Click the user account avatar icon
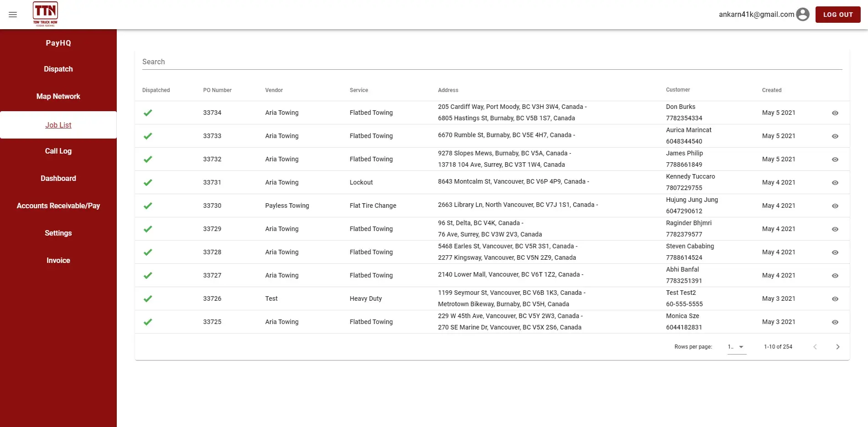 tap(802, 15)
